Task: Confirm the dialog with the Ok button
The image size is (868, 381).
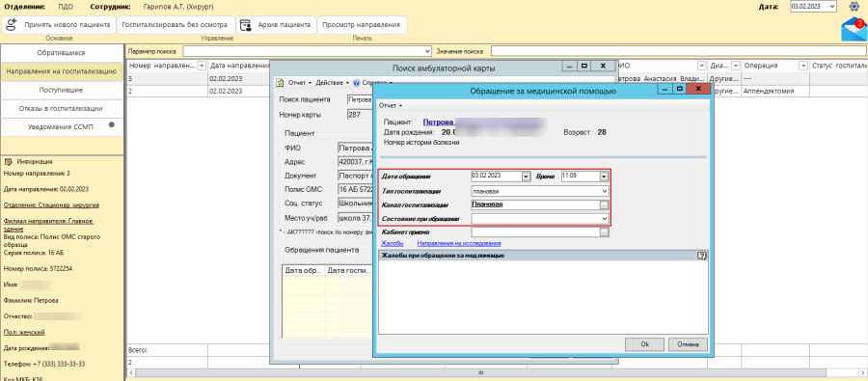Action: tap(644, 344)
